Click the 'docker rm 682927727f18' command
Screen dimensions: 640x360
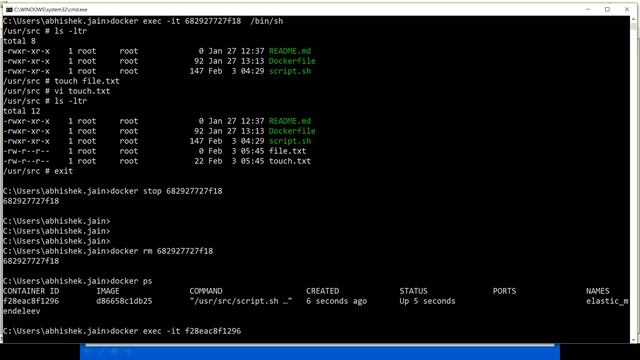point(162,251)
